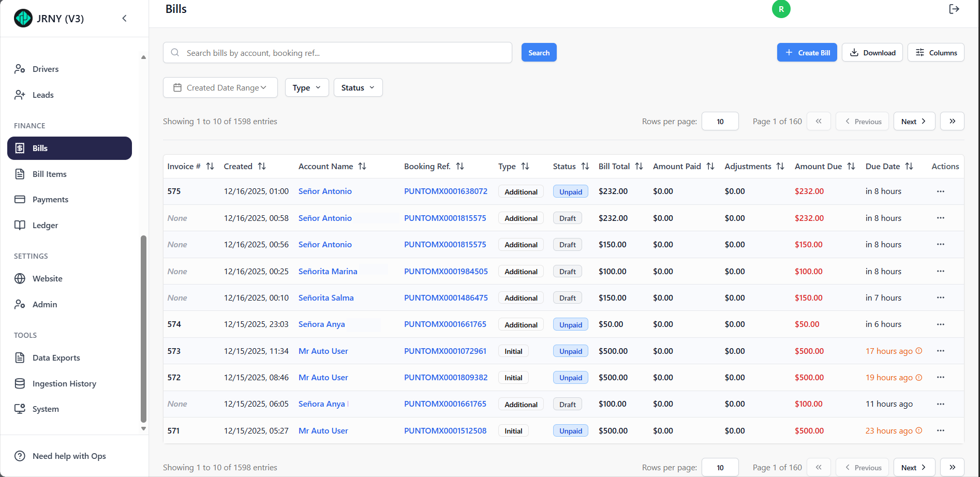Go to Payments in Finance menu
The height and width of the screenshot is (477, 980).
click(50, 200)
